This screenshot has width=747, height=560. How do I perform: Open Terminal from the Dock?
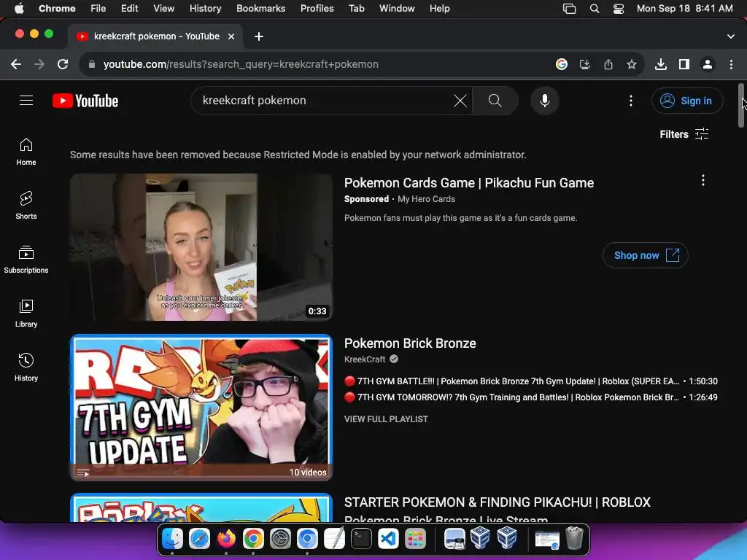tap(362, 539)
